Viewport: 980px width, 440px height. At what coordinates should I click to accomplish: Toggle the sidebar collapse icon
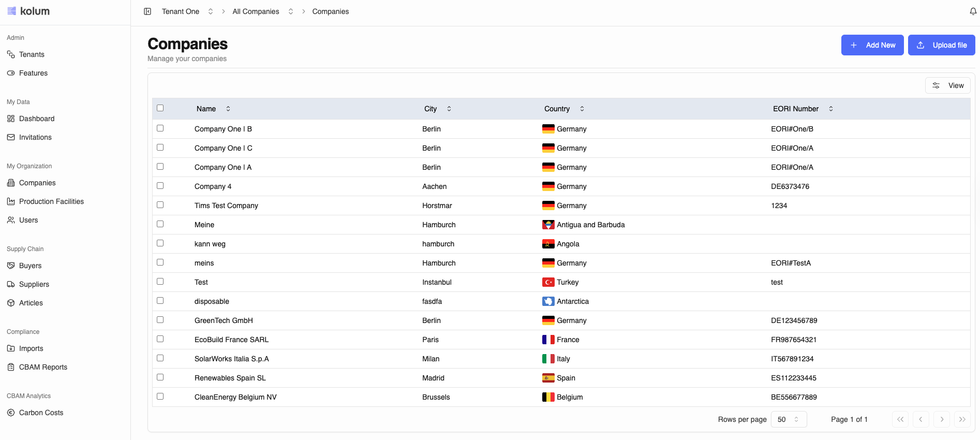tap(147, 11)
